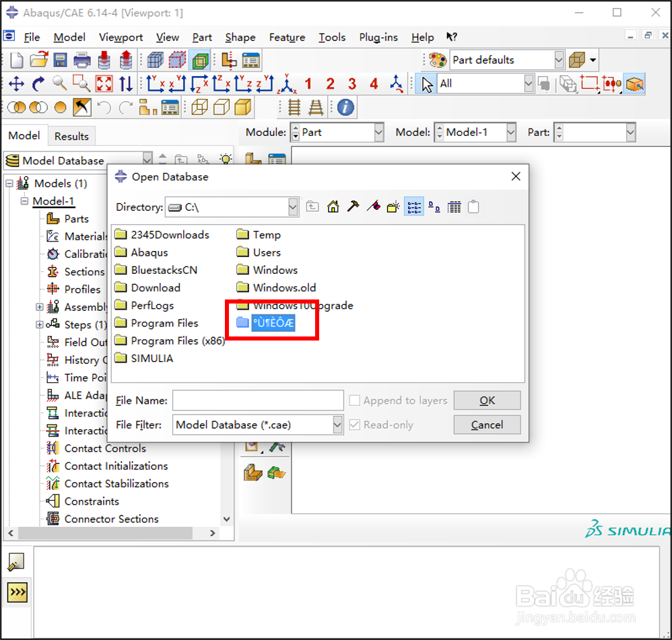Select the Program Files (x86) folder
Image resolution: width=672 pixels, height=640 pixels.
click(170, 341)
